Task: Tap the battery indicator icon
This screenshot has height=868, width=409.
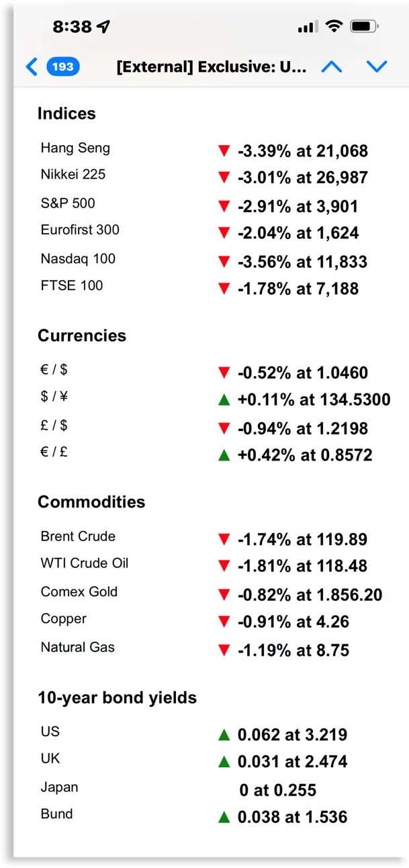Action: tap(365, 27)
